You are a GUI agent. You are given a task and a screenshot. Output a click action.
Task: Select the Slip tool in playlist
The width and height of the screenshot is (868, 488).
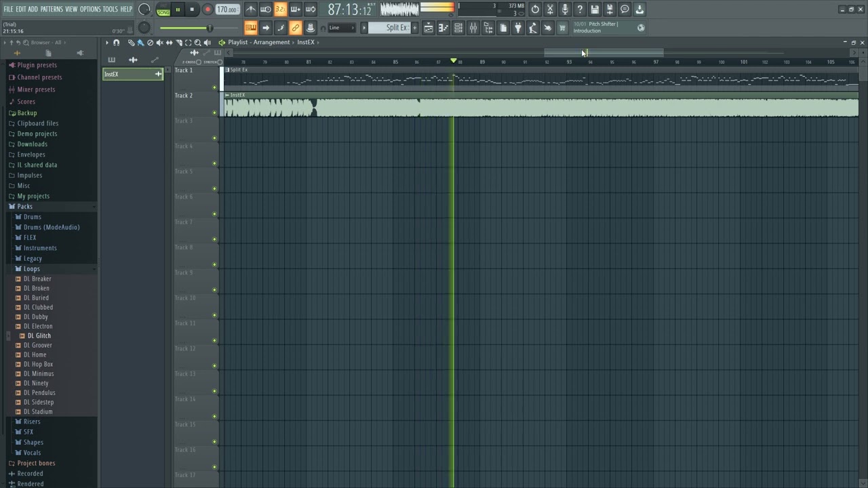click(169, 43)
